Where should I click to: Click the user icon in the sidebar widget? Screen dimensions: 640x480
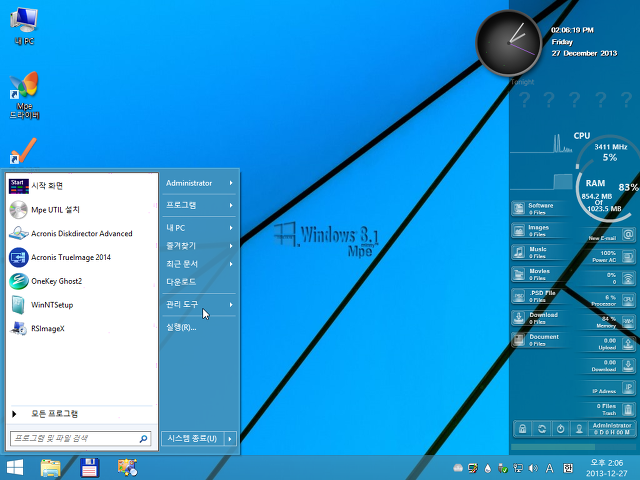click(579, 429)
